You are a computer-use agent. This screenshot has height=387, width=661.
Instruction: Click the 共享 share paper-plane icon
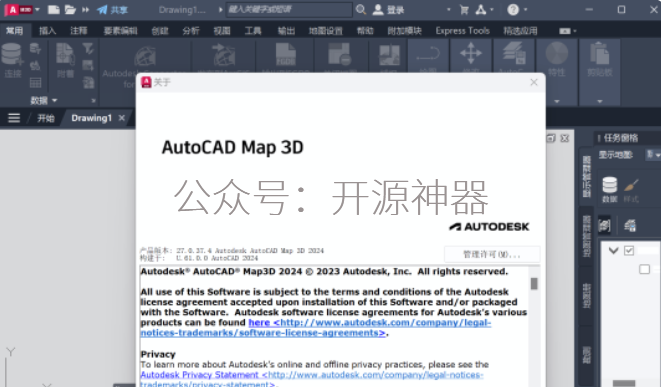click(x=102, y=9)
